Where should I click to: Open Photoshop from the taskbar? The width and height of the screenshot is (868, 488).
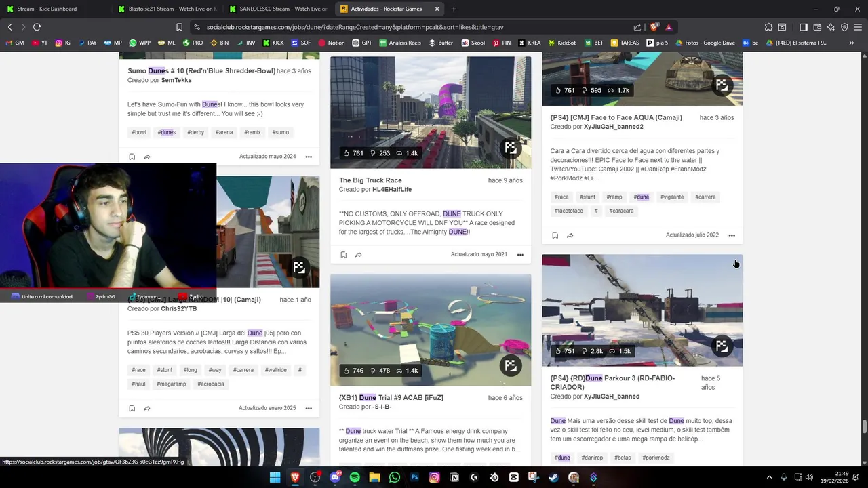click(x=414, y=477)
